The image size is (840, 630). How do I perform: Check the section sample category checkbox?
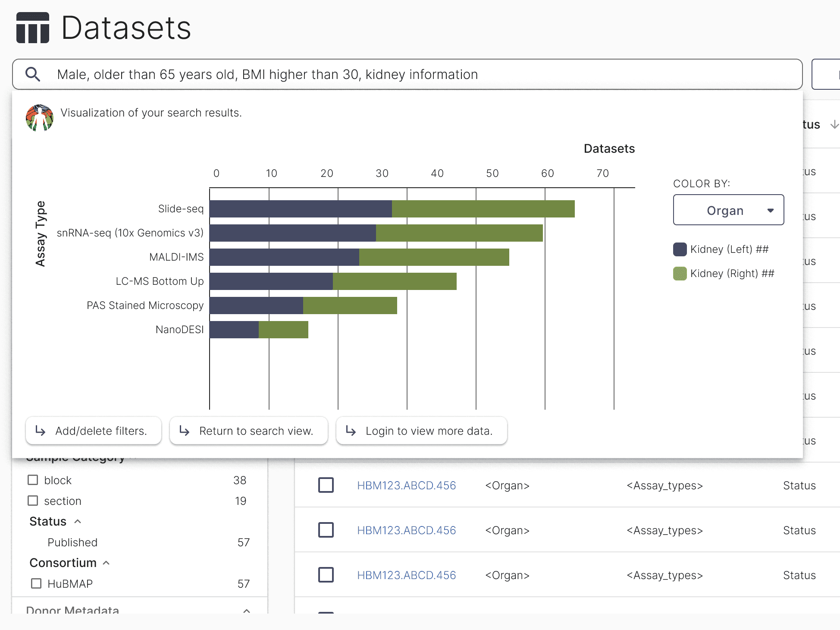[33, 501]
